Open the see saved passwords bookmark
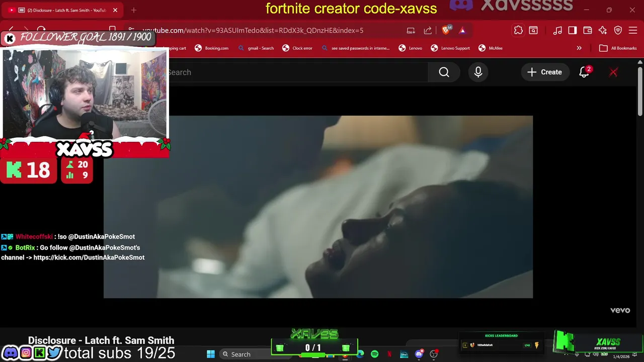The width and height of the screenshot is (644, 362). (355, 48)
